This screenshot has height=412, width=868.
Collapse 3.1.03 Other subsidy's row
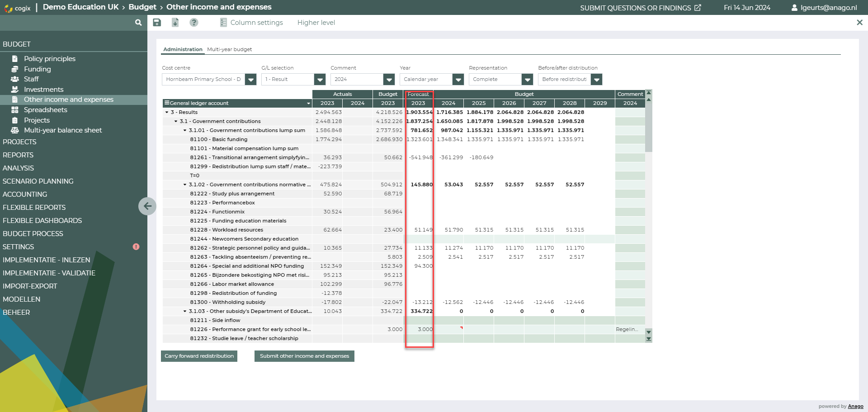click(185, 311)
